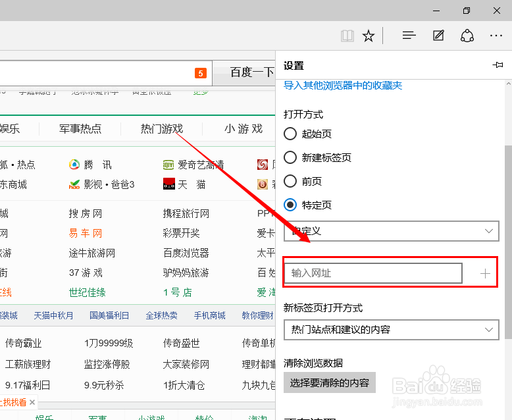Close the 找找看 bottom tab
The width and height of the screenshot is (512, 420).
click(x=32, y=402)
